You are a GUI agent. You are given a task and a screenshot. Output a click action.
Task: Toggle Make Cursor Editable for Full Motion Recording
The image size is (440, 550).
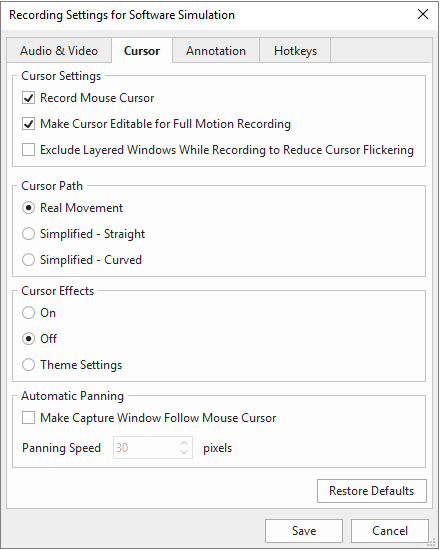pyautogui.click(x=28, y=124)
